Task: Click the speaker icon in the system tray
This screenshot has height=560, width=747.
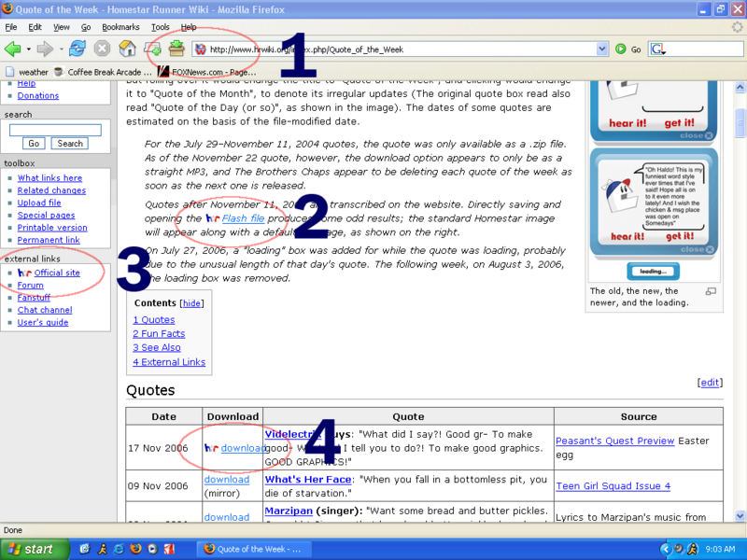Action: [x=680, y=549]
